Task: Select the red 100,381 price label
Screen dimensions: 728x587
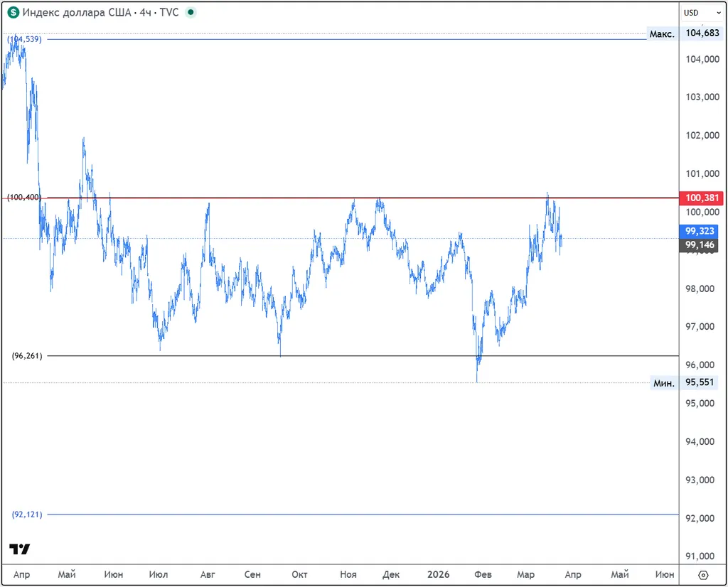Action: (698, 198)
